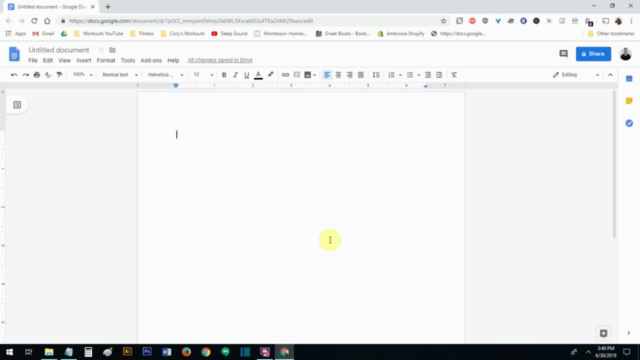Show the document outline panel
Viewport: 640px width, 360px height.
pyautogui.click(x=17, y=105)
